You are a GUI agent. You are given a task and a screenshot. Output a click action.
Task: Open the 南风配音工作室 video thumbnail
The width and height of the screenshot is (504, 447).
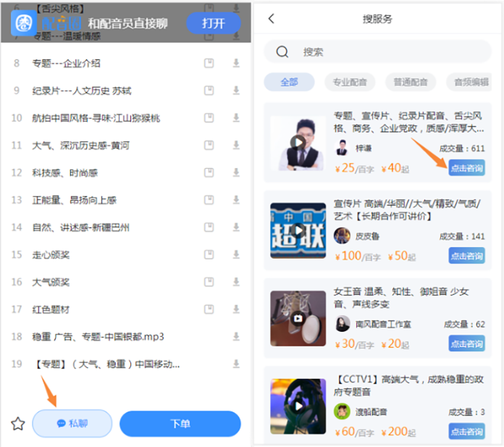click(298, 318)
